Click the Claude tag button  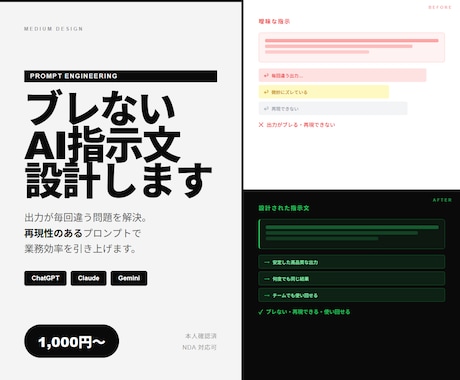(x=88, y=278)
